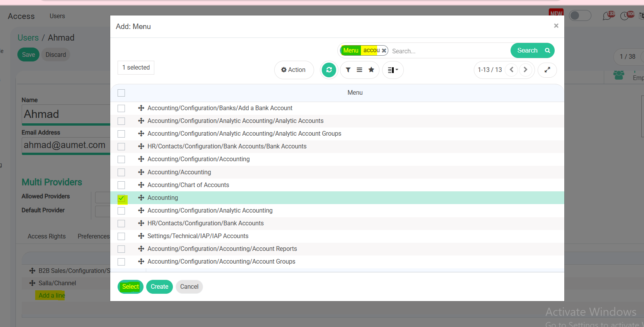Click drag handle of Add a Bank Account row
The image size is (644, 327).
(x=141, y=108)
